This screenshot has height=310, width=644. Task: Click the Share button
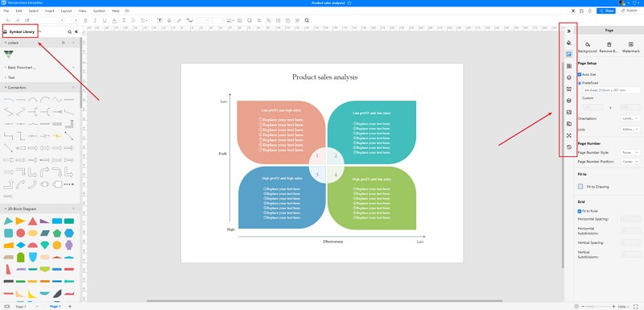[606, 10]
